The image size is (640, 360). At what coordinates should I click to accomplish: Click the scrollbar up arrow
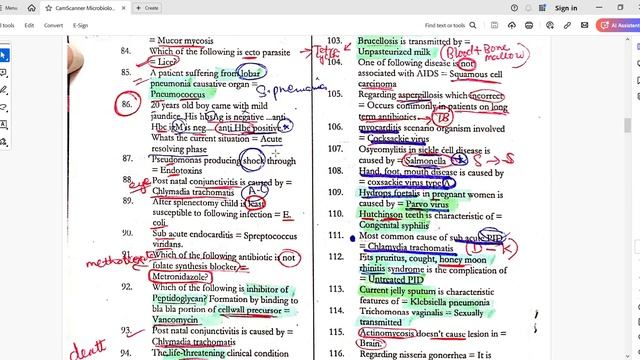point(628,40)
